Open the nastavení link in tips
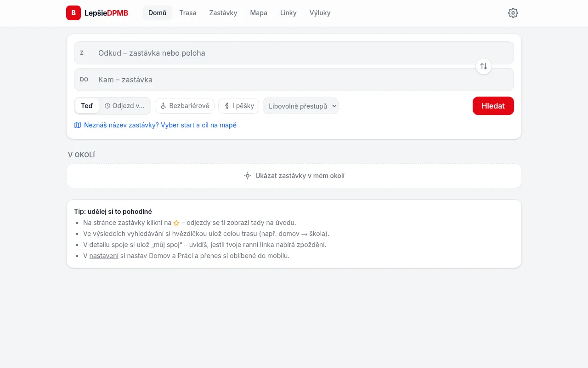This screenshot has height=368, width=588. tap(104, 256)
